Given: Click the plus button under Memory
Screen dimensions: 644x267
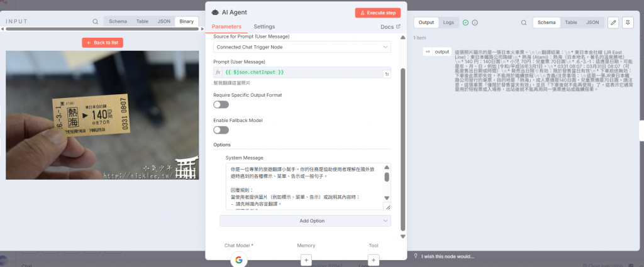Looking at the screenshot, I should coord(306,260).
